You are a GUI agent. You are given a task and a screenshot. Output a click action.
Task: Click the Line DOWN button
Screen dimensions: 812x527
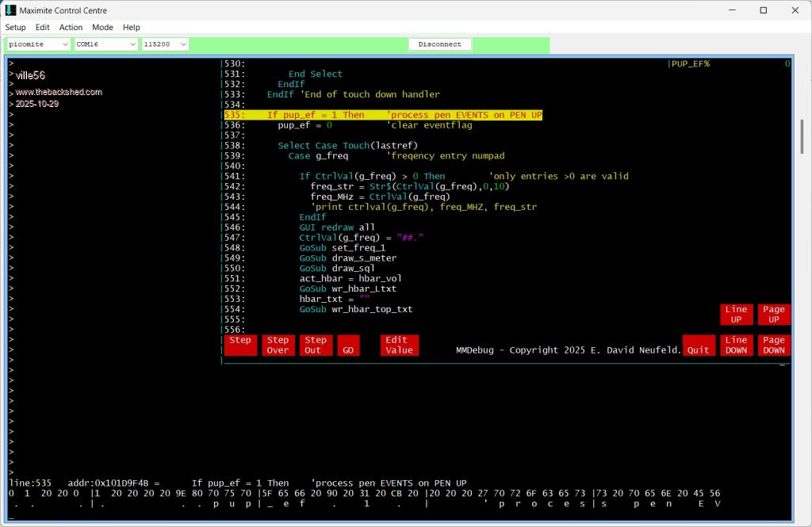736,345
